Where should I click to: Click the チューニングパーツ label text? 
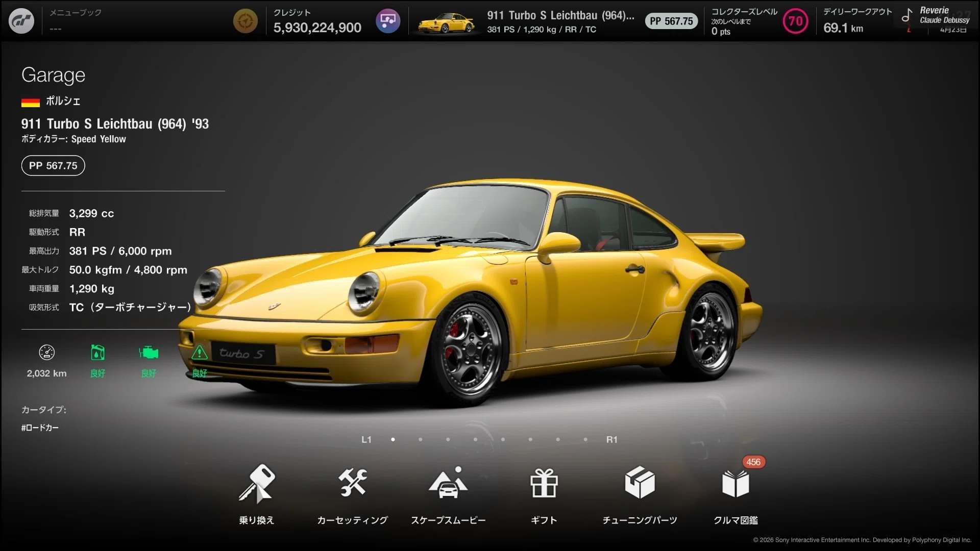coord(640,520)
